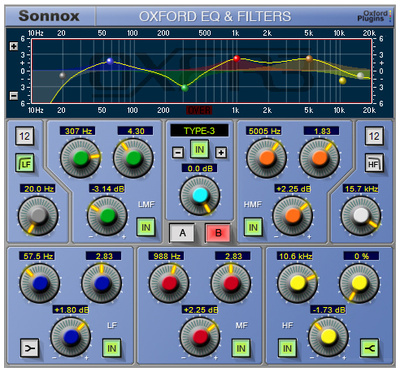The image size is (400, 372).
Task: Click the +1.80 dB LF gain field
Action: click(x=70, y=310)
